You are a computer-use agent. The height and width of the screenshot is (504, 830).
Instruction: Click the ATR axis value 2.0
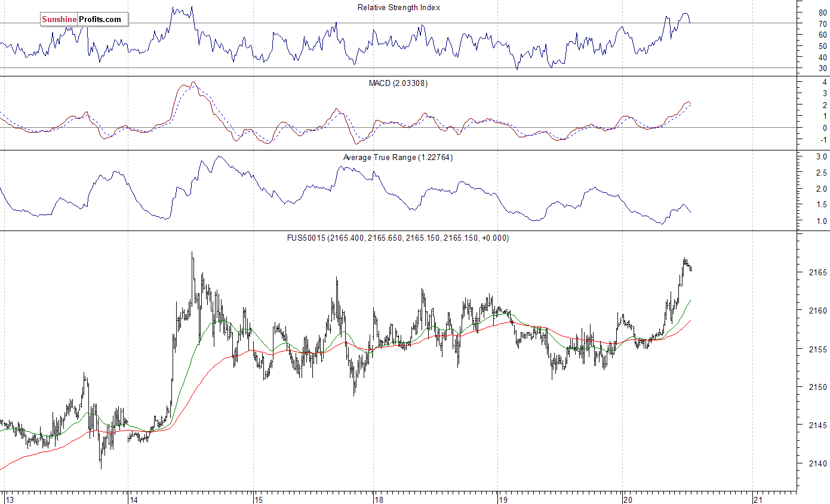pyautogui.click(x=822, y=189)
